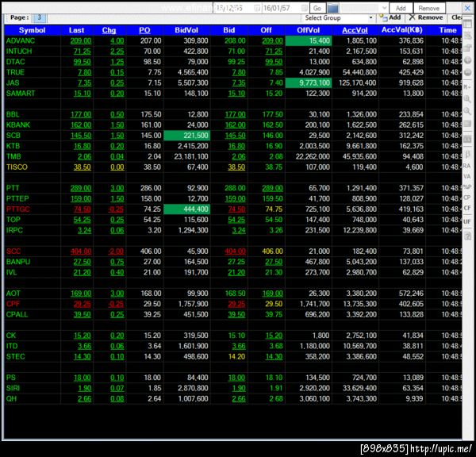Click the beta (β) icon in sidebar
Image resolution: width=476 pixels, height=457 pixels.
click(467, 154)
